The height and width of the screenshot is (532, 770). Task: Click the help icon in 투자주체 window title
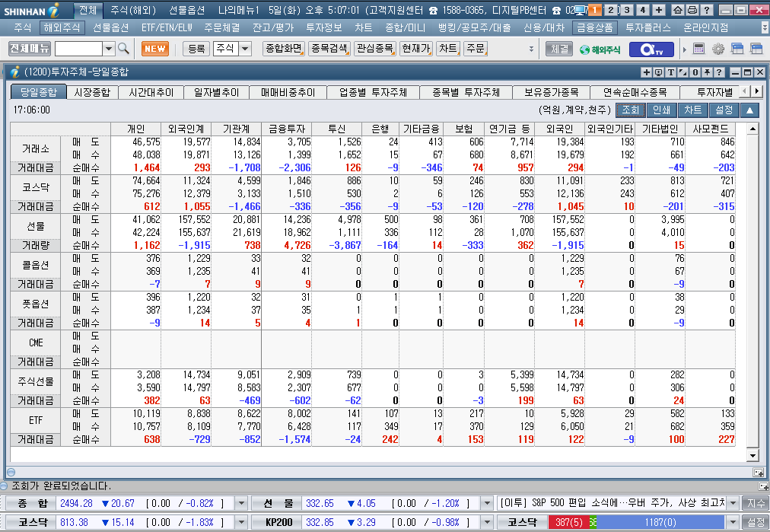720,72
